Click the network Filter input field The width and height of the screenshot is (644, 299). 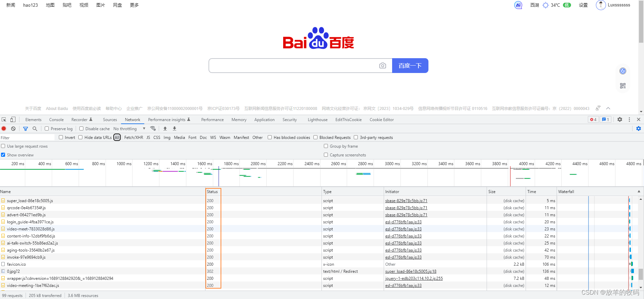(x=27, y=138)
